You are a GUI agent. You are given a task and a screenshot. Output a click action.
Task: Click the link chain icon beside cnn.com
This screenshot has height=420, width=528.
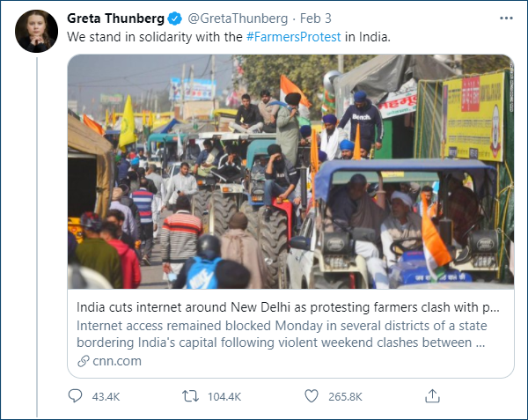point(84,361)
